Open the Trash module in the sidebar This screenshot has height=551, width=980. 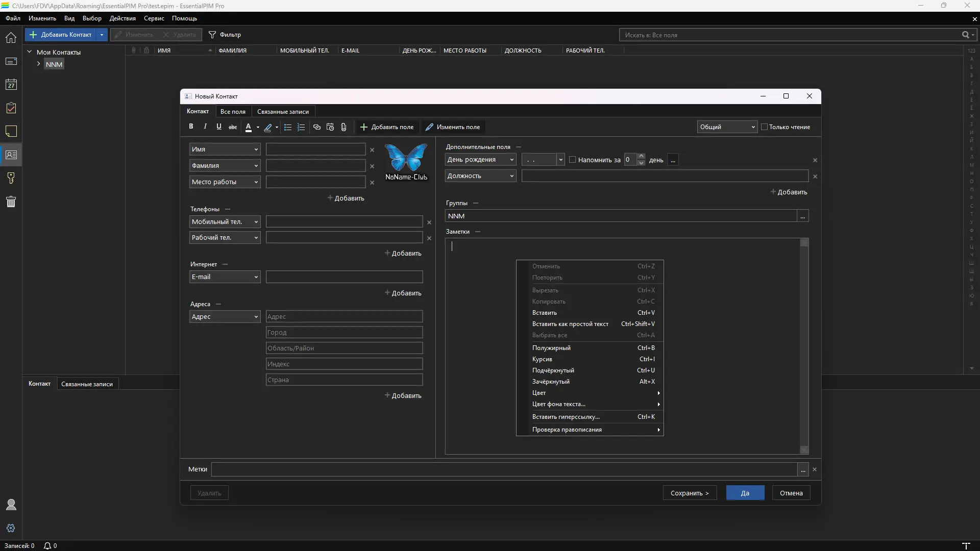pos(11,202)
